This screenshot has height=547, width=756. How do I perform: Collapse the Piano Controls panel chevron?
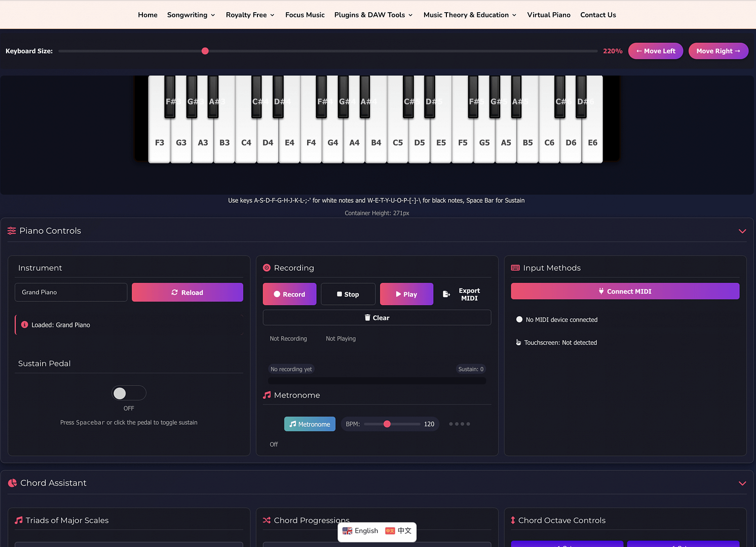coord(742,231)
